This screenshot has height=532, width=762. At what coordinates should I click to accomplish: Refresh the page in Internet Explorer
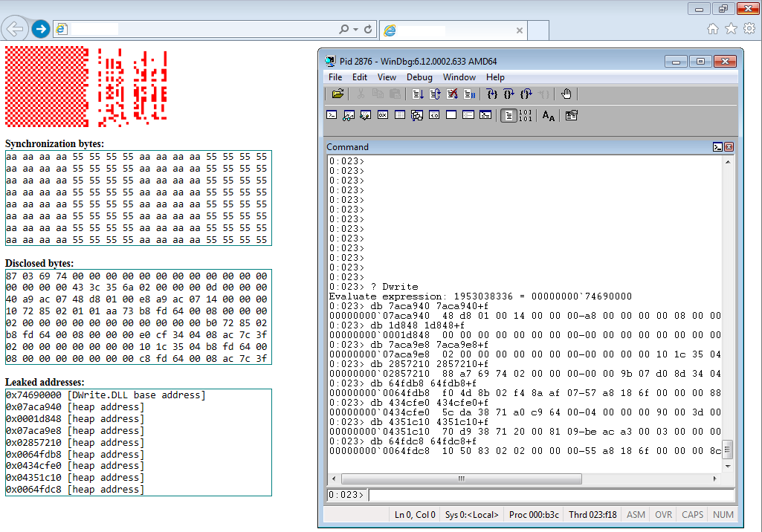[x=368, y=29]
